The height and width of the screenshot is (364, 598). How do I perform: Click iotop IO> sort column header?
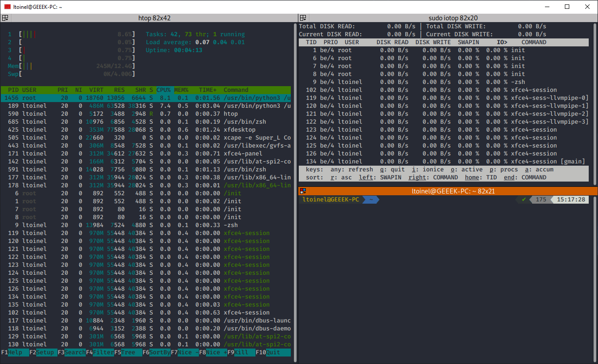pyautogui.click(x=502, y=42)
